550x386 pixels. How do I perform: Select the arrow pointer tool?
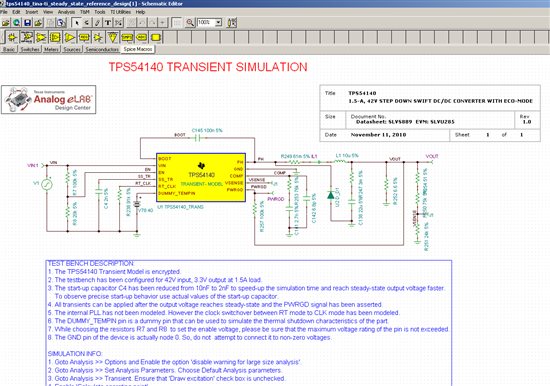coord(76,23)
